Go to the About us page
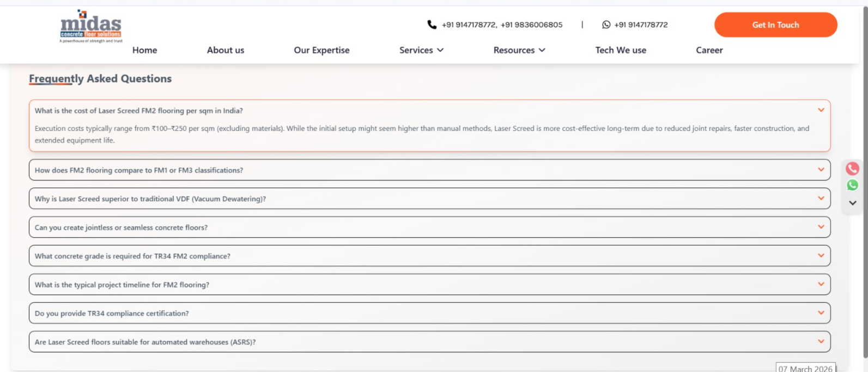Viewport: 868px width, 372px height. click(x=225, y=50)
